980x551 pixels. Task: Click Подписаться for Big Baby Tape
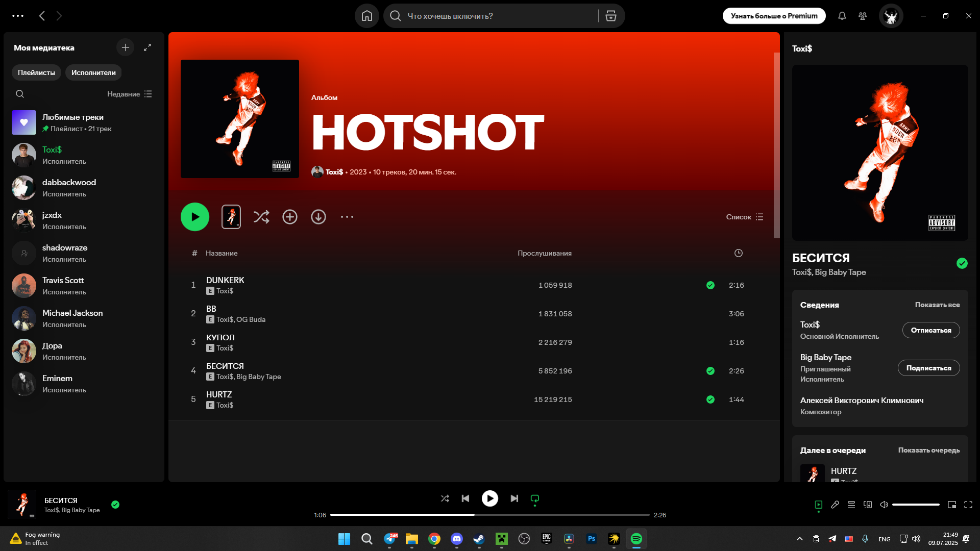tap(928, 368)
